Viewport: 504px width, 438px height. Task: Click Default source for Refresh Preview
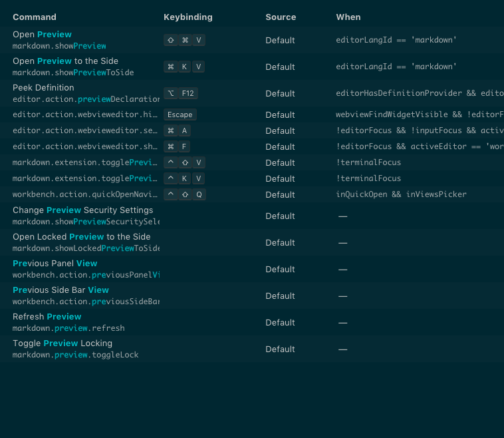click(280, 323)
